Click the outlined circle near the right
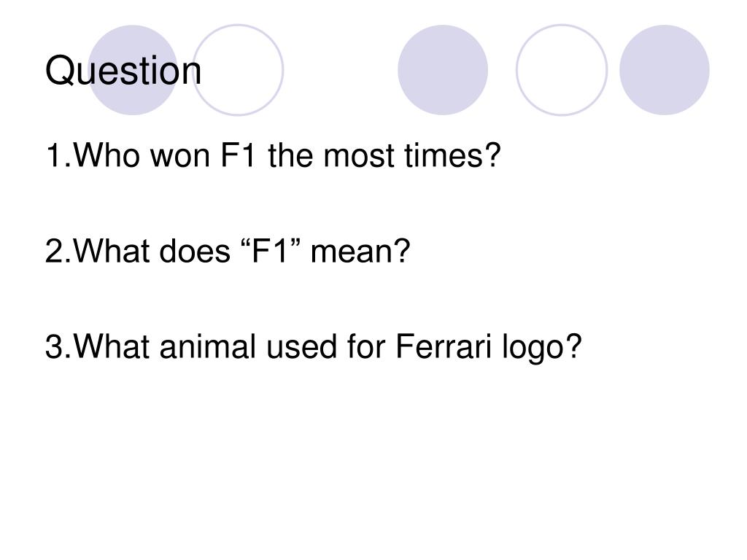This screenshot has height=560, width=747. (x=562, y=70)
